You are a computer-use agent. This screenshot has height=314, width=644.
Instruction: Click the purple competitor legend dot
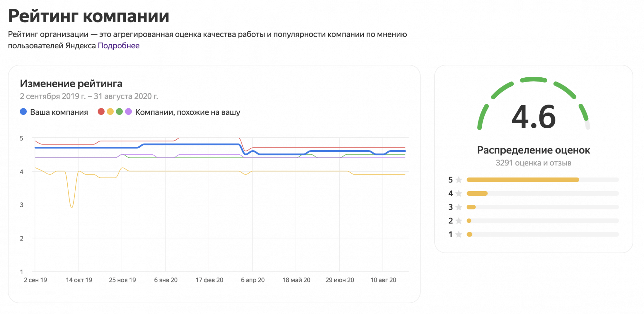point(128,112)
